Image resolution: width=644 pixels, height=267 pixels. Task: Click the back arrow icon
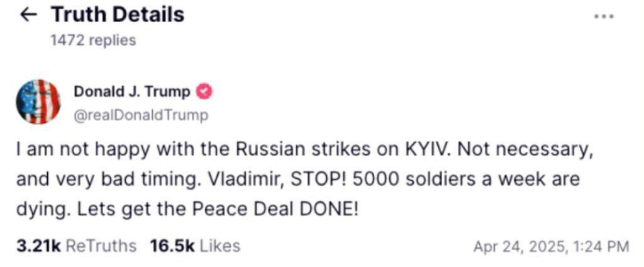point(29,16)
